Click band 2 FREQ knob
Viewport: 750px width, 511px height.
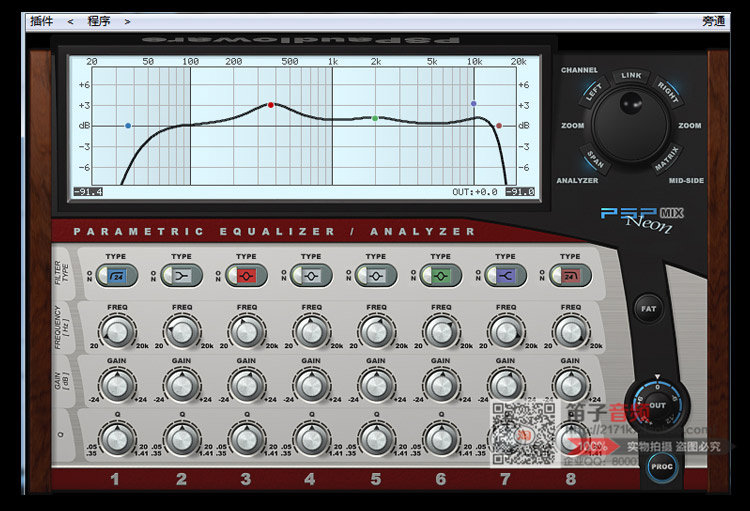182,332
